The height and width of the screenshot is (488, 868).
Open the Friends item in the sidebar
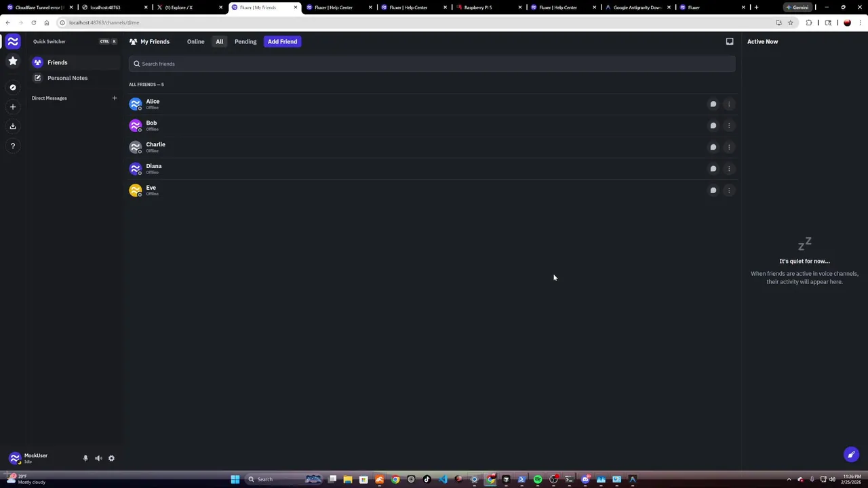click(x=75, y=62)
